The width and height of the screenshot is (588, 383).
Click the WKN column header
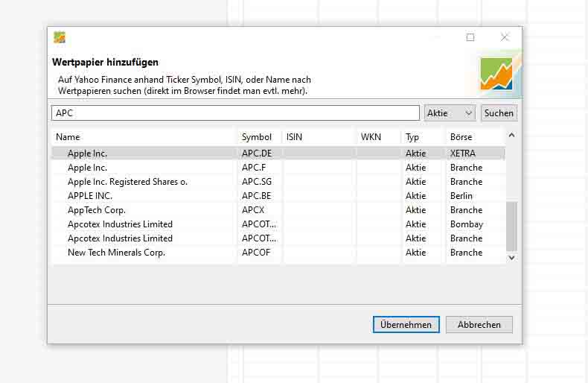click(x=379, y=137)
